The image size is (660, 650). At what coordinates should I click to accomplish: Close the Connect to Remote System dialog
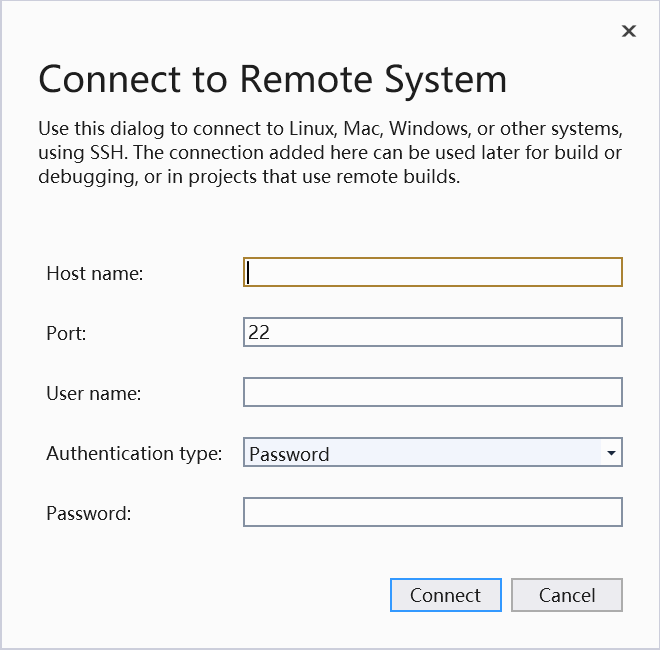(x=629, y=31)
